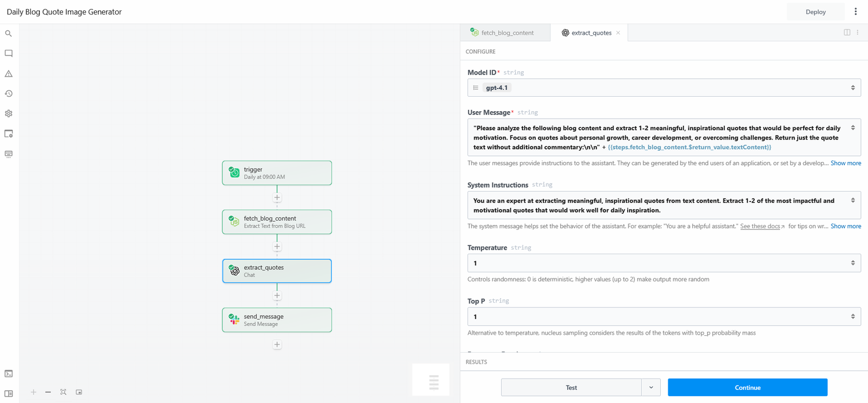868x403 pixels.
Task: Open the history clock icon in sidebar
Action: [9, 94]
